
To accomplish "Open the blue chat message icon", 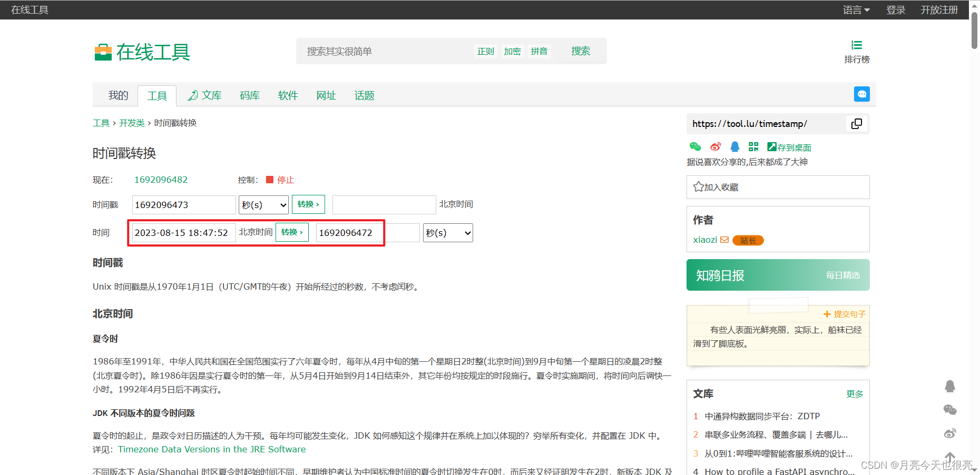I will pos(861,94).
